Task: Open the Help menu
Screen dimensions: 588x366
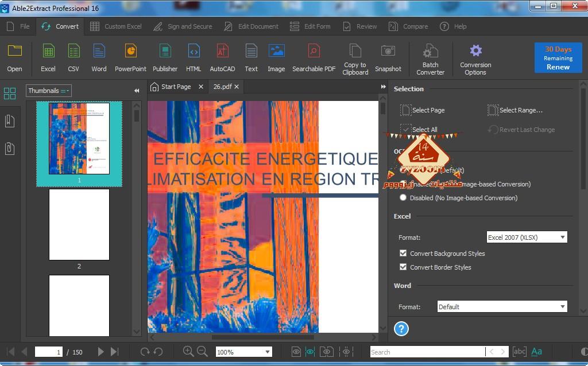Action: (x=454, y=26)
